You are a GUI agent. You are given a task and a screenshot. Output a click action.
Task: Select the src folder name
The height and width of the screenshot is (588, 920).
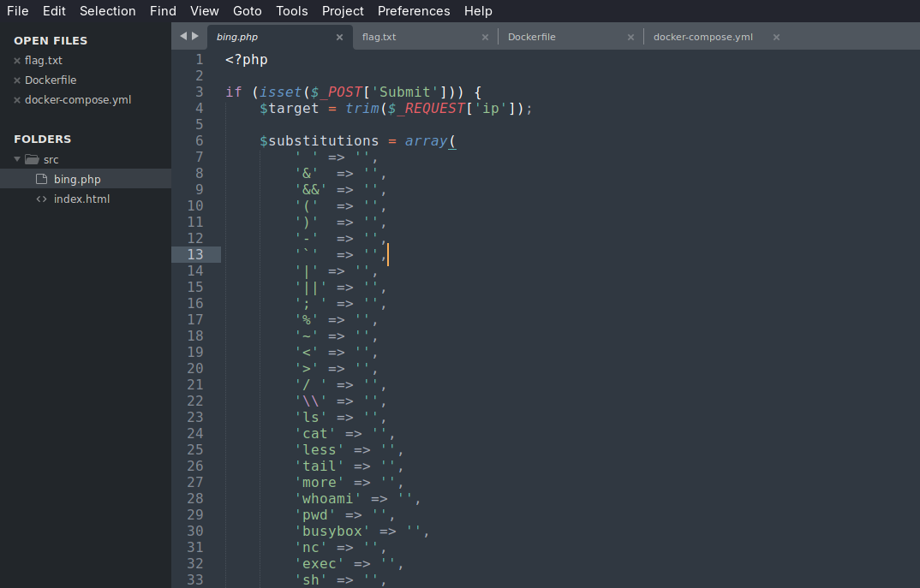(51, 159)
